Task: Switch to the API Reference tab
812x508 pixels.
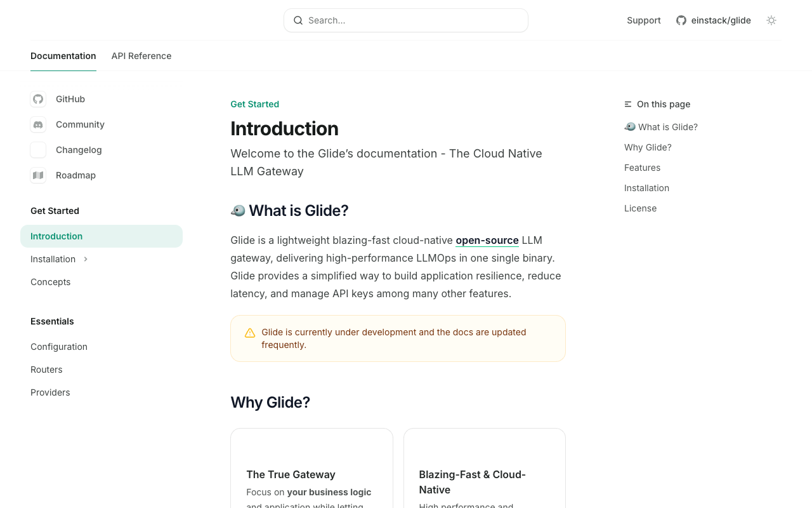Action: 141,56
